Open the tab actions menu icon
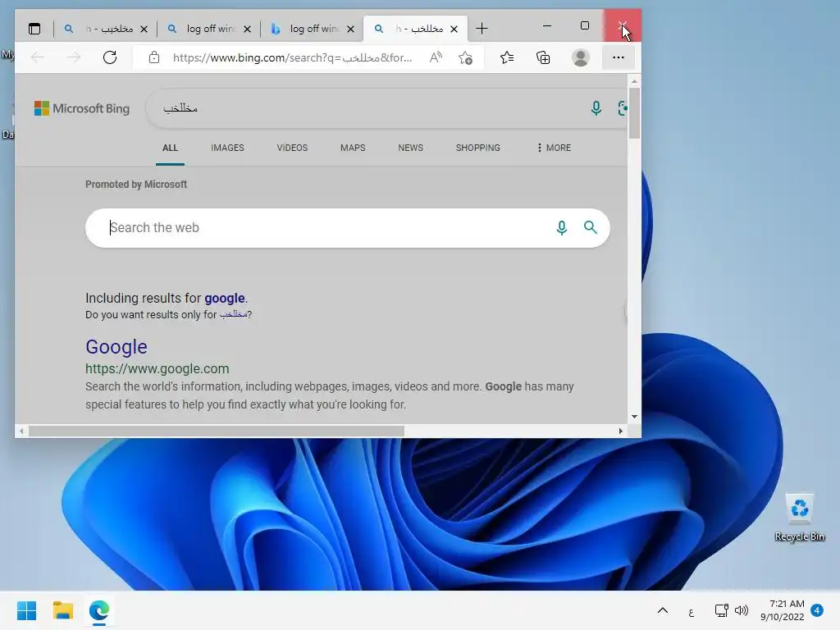Image resolution: width=840 pixels, height=630 pixels. (x=34, y=29)
